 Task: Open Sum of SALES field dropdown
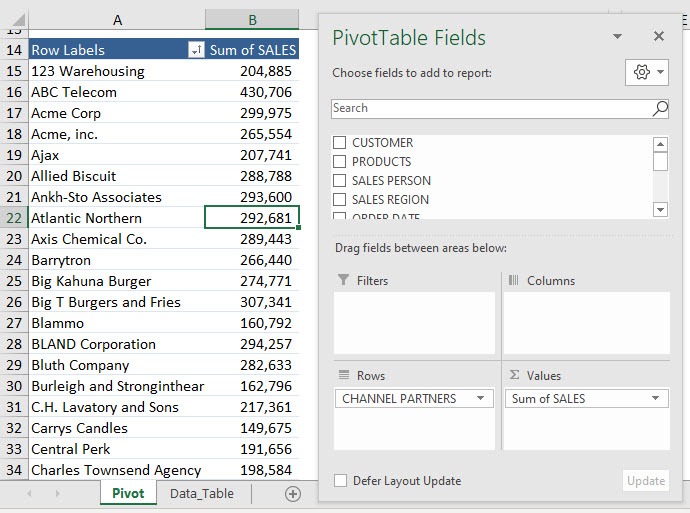(655, 398)
